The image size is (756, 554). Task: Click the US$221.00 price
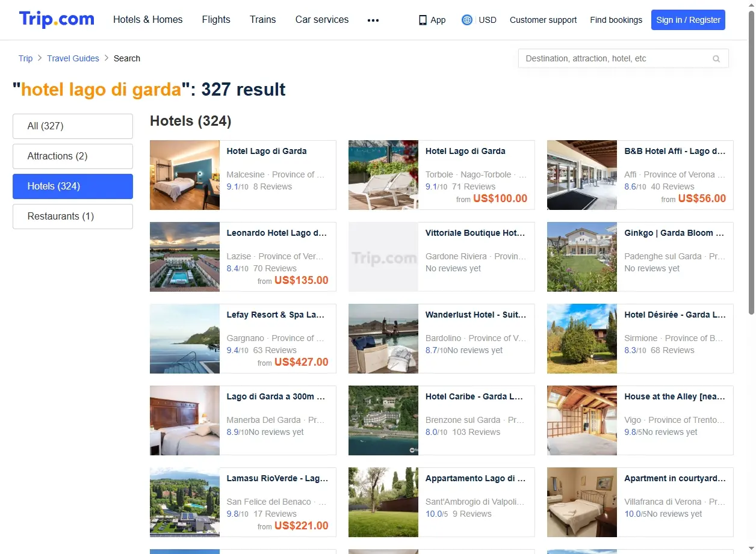(x=302, y=526)
